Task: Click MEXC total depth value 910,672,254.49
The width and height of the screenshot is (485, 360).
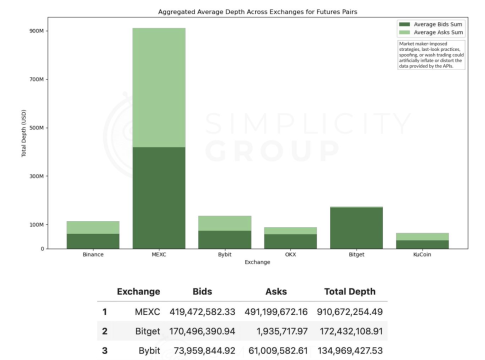Action: pos(350,312)
